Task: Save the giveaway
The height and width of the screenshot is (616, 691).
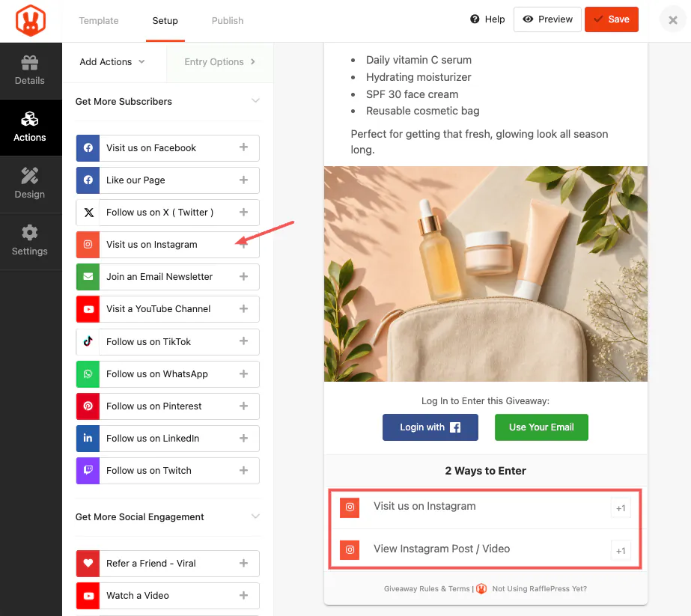Action: point(611,19)
